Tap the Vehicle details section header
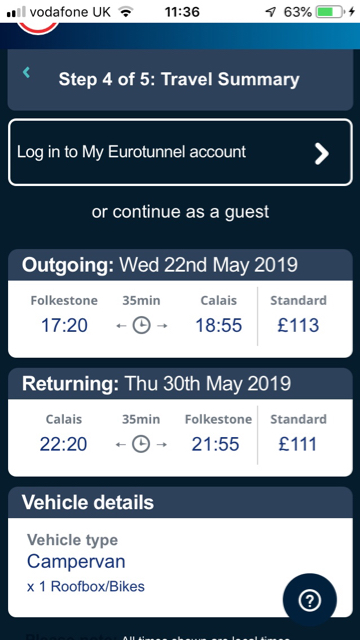 180,502
